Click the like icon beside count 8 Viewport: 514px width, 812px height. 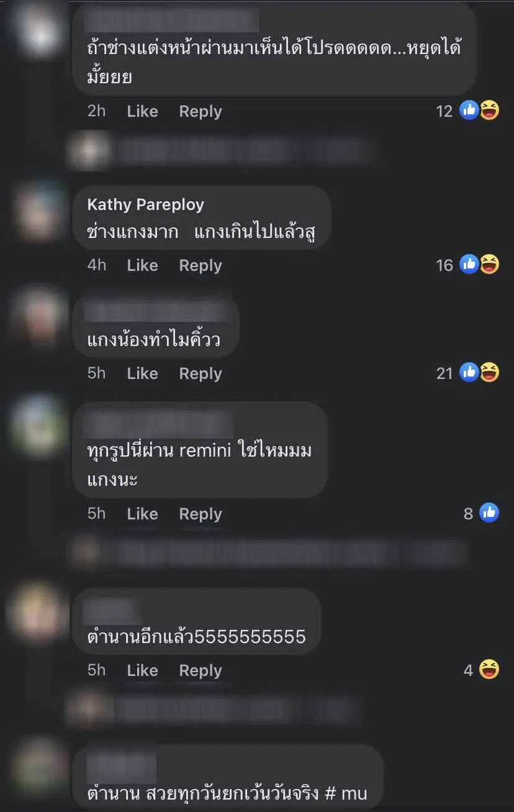pos(489,513)
